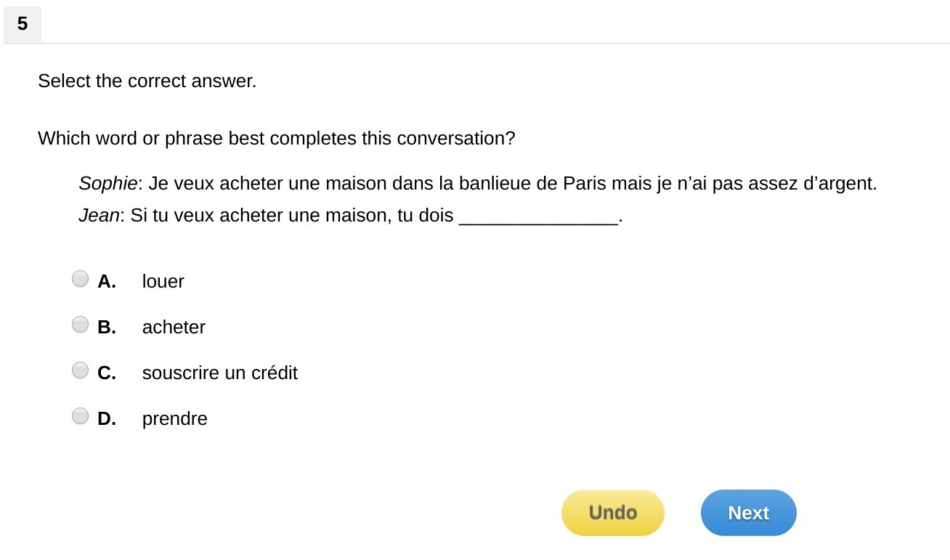Click the blank line in Jean's sentence

(538, 217)
